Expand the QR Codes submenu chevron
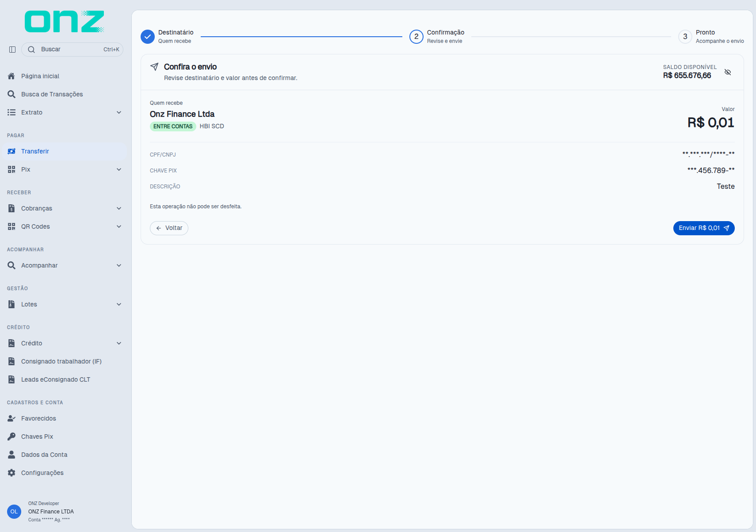Screen dimensions: 756x532 click(x=119, y=226)
